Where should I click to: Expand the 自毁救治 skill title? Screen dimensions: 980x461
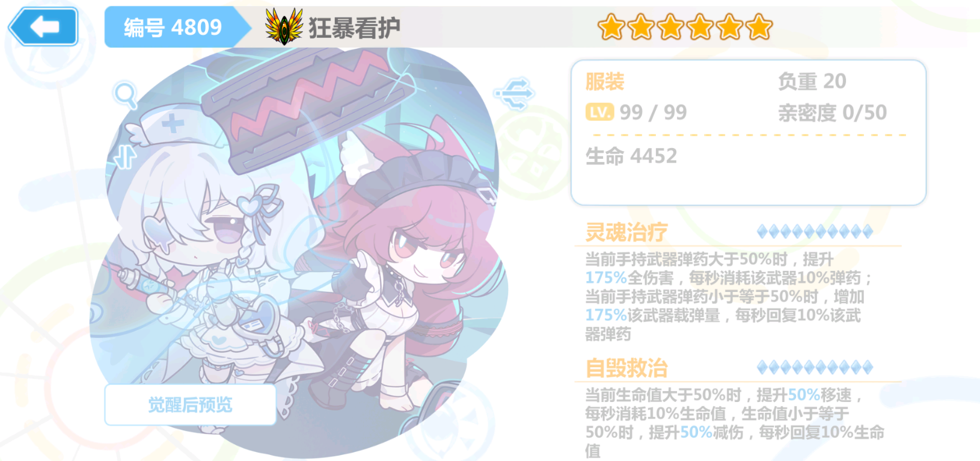click(626, 368)
